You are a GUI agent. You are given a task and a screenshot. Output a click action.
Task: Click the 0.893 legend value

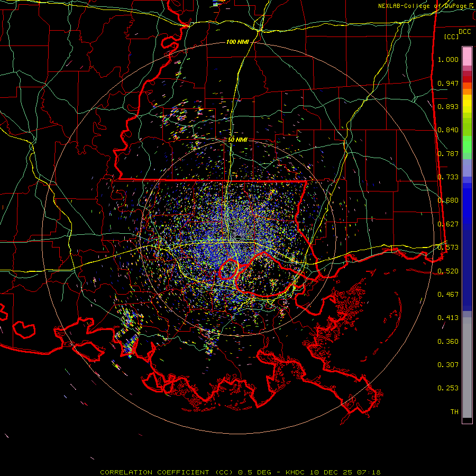(x=448, y=106)
